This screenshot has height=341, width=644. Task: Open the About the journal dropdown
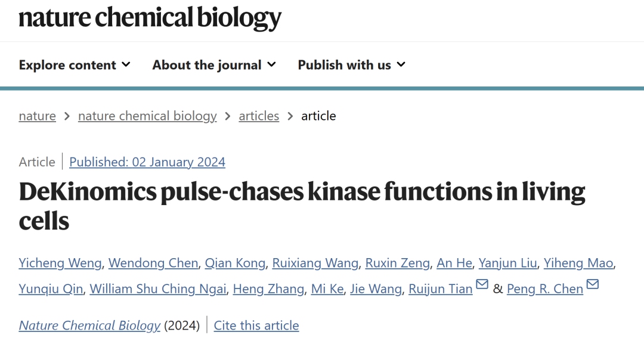[x=214, y=65]
